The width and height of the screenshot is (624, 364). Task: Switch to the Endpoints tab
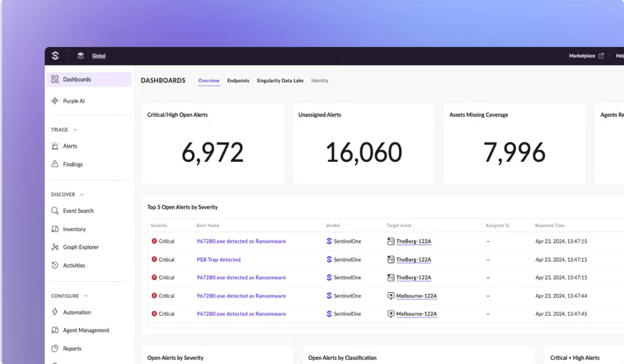238,81
